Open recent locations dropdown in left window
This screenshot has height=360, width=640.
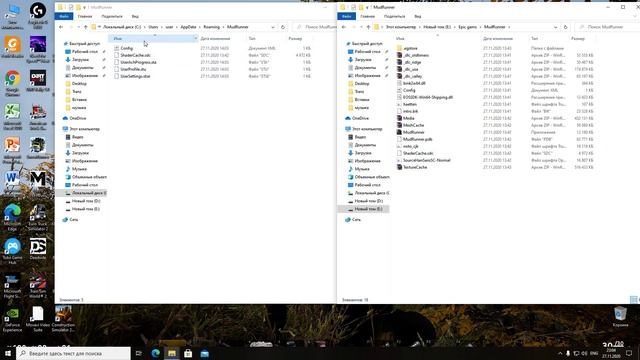point(79,27)
